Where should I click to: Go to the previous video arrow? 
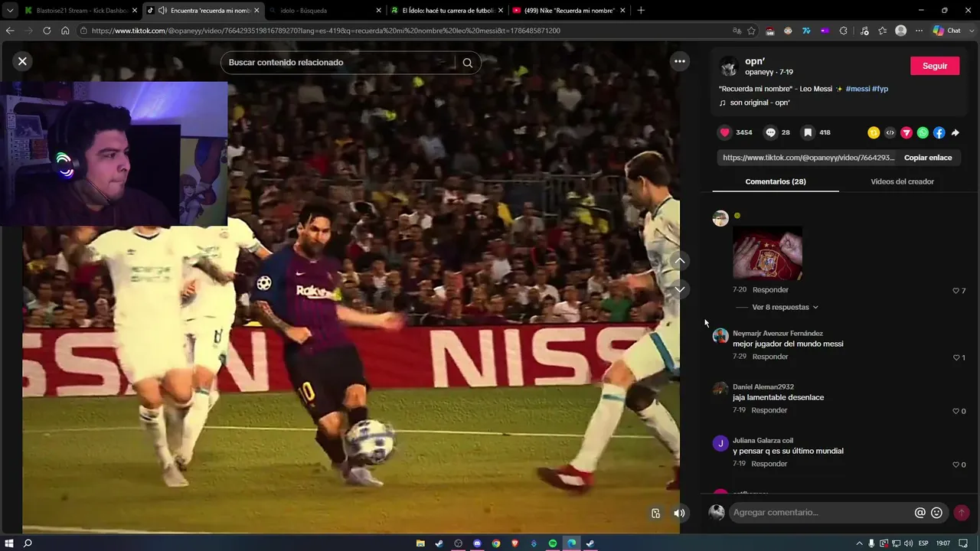[679, 261]
